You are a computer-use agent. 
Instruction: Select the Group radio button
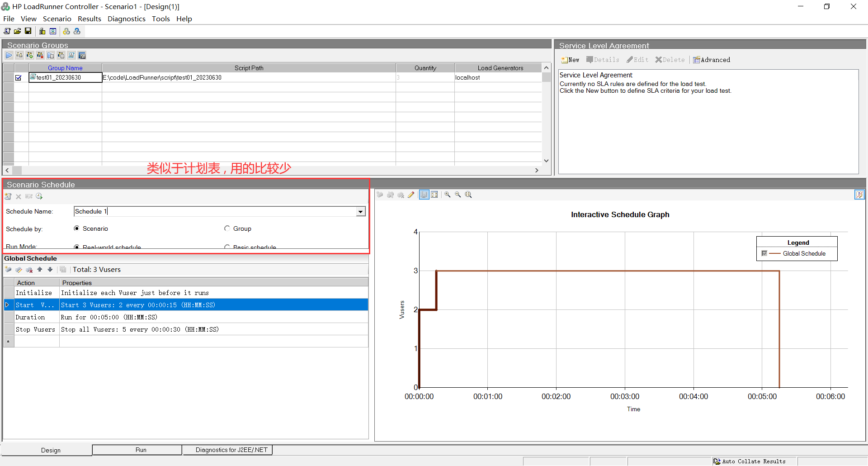pos(227,228)
